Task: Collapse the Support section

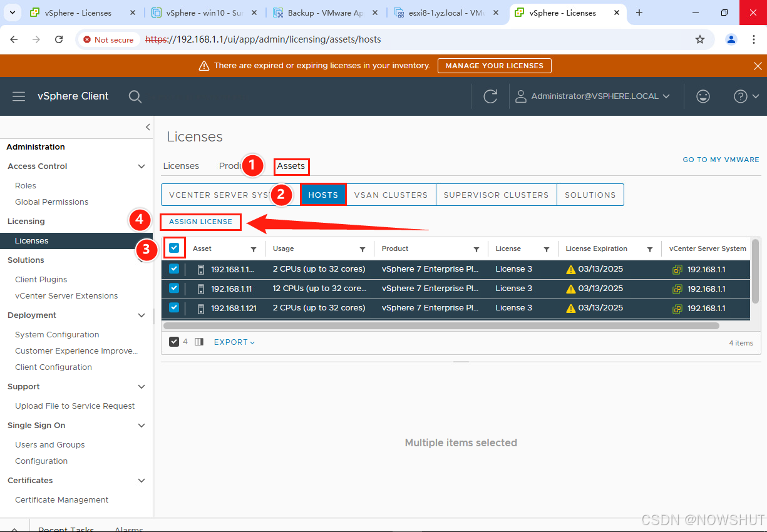Action: pos(142,387)
